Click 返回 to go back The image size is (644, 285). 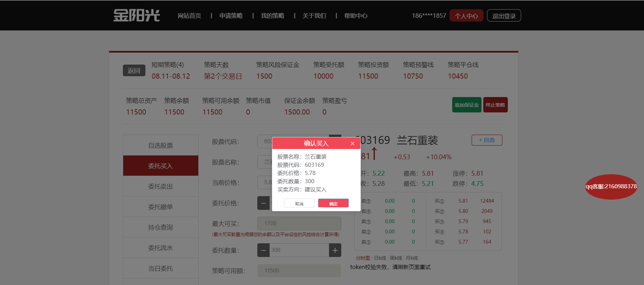pyautogui.click(x=134, y=70)
